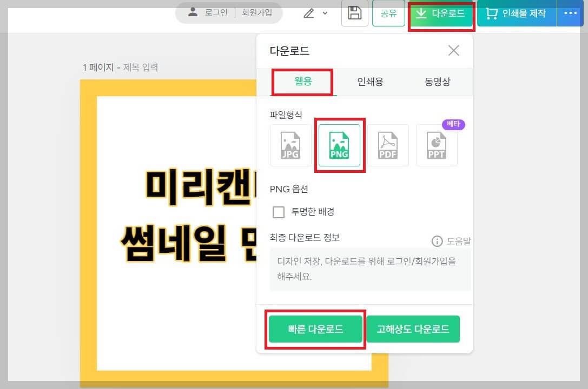Click the blue more options ellipsis icon

click(x=570, y=14)
